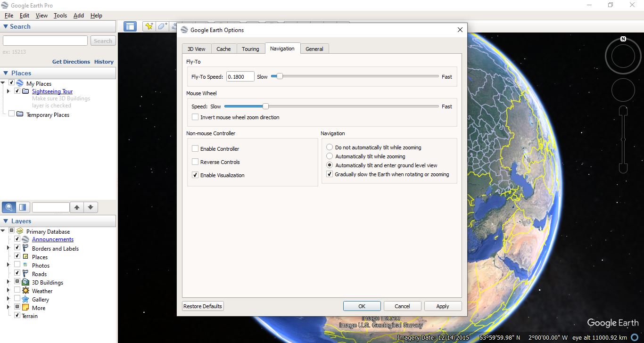Click the Photos layer icon

(25, 265)
